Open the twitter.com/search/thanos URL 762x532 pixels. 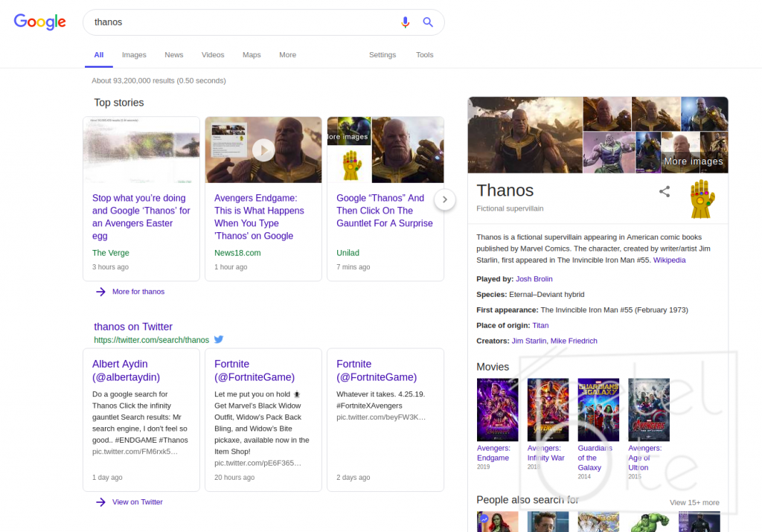[x=152, y=340]
